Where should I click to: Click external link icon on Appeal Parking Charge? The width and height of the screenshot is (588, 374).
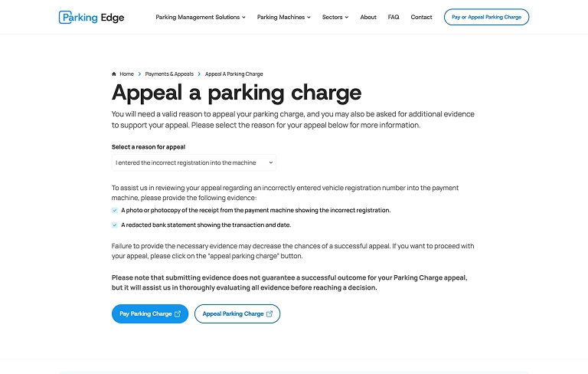[x=269, y=313]
